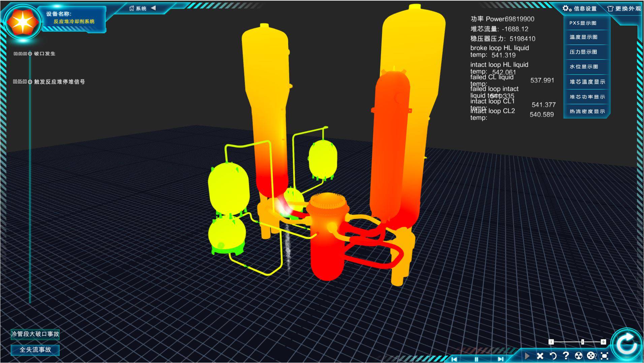
Task: Open the help question mark icon
Action: (566, 356)
